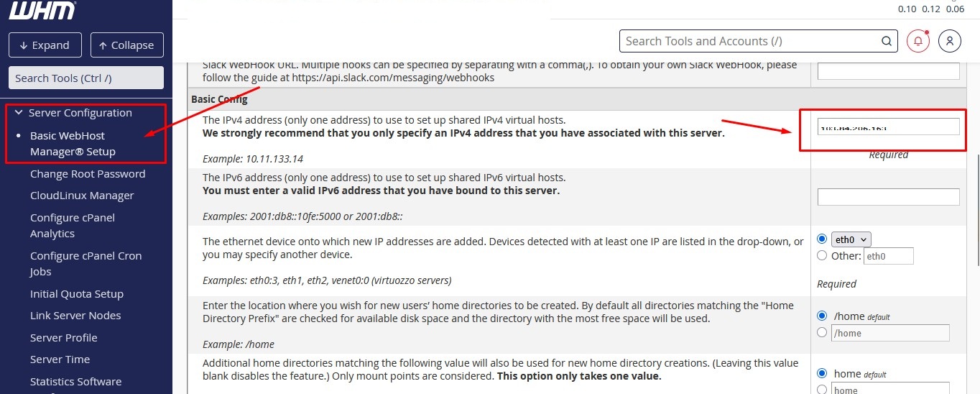Open the user account profile icon
Viewport: 980px width, 394px height.
(x=949, y=41)
